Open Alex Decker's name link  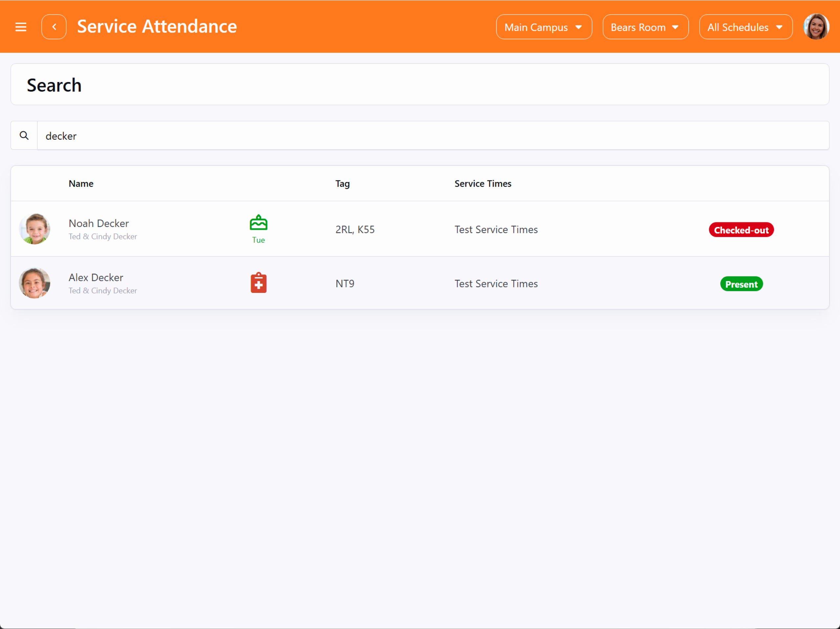coord(96,277)
